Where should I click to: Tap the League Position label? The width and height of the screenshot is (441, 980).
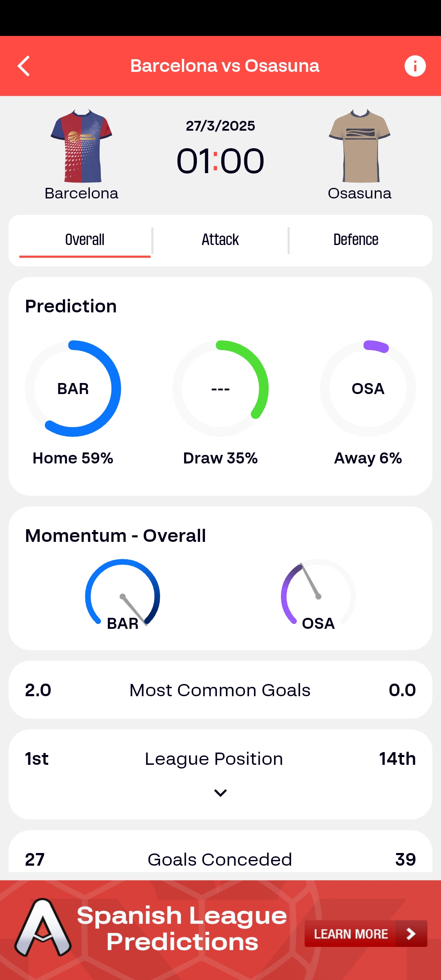(214, 759)
